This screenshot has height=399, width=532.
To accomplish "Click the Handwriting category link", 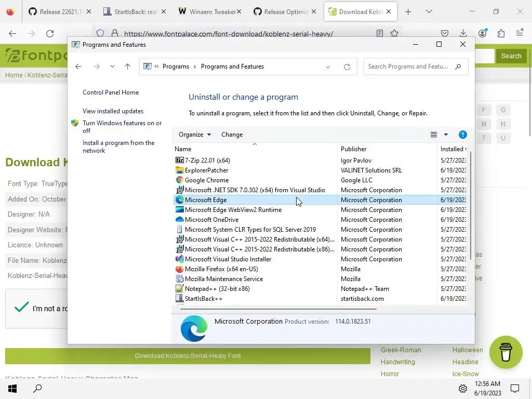I will coord(397,362).
